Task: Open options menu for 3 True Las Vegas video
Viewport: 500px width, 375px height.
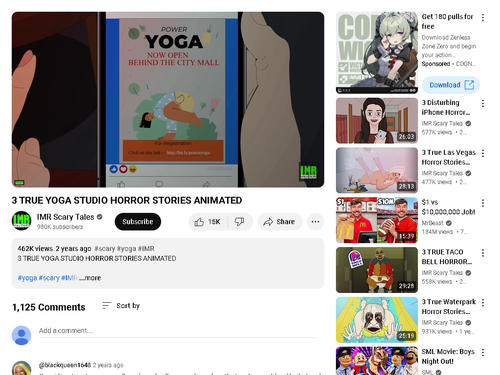Action: [483, 153]
